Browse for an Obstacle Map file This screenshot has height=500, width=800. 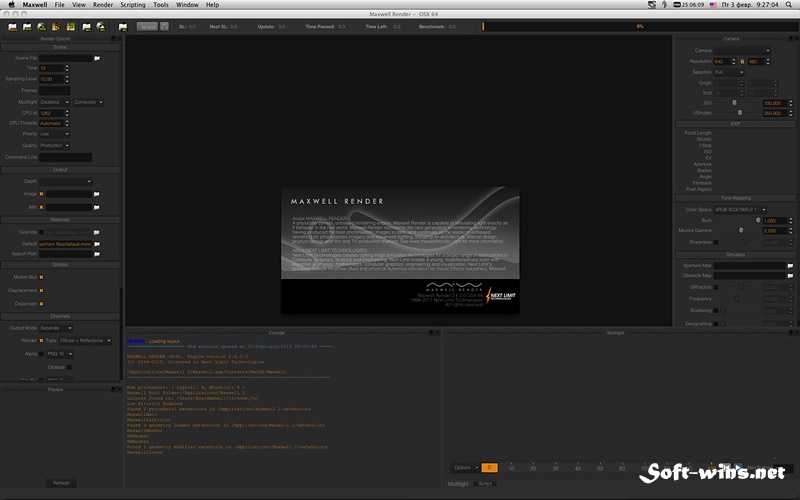pos(790,276)
